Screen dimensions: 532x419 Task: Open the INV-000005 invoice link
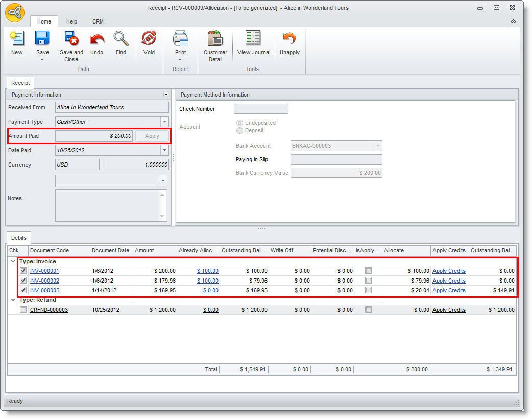(x=44, y=290)
